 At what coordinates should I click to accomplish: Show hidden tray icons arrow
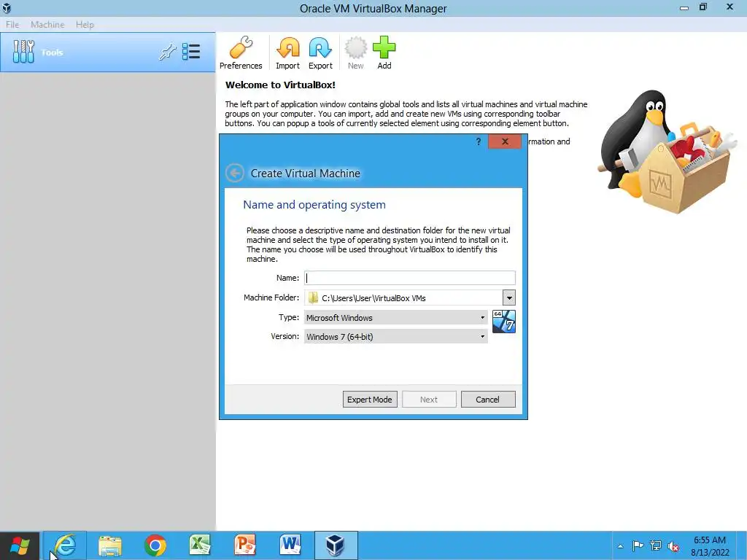point(620,546)
